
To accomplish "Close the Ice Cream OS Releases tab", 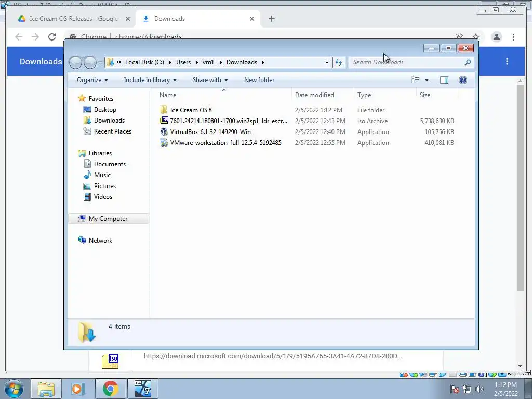I will point(128,19).
